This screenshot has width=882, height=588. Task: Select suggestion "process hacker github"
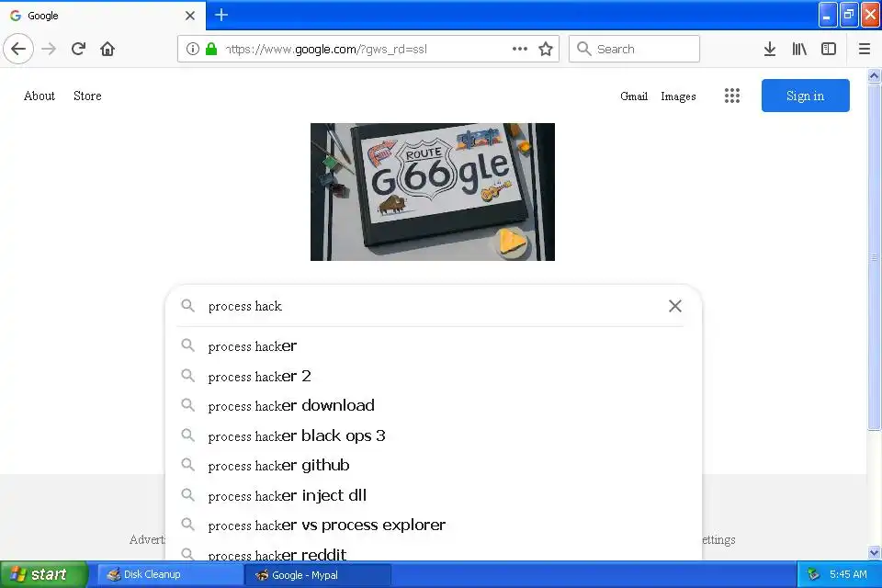click(433, 465)
